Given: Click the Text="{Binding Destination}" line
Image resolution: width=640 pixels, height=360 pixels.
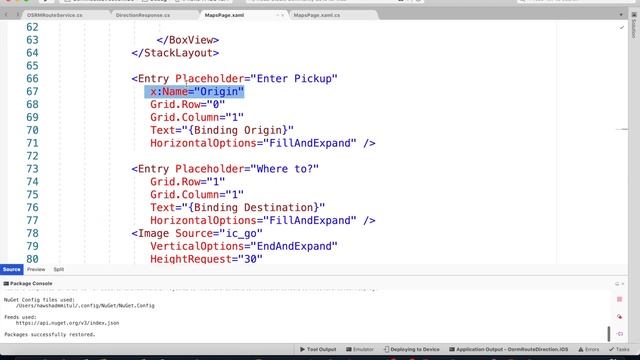Looking at the screenshot, I should tap(238, 207).
